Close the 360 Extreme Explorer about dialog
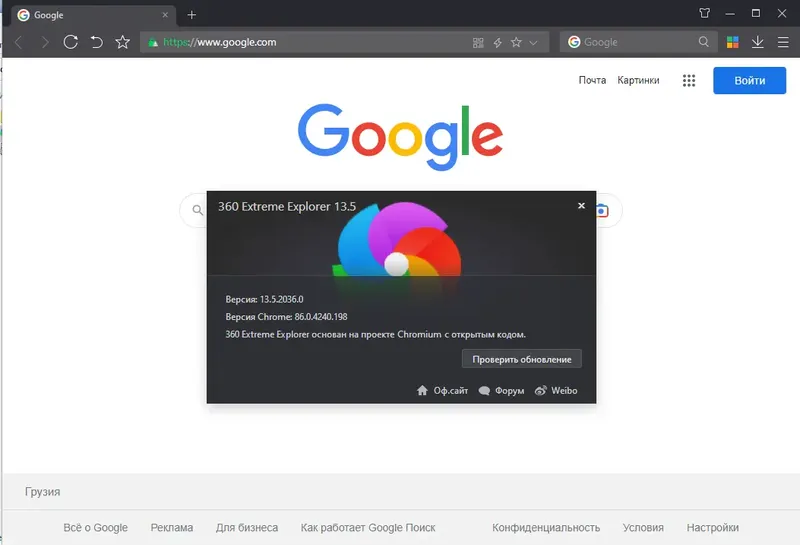The width and height of the screenshot is (800, 545). (581, 206)
